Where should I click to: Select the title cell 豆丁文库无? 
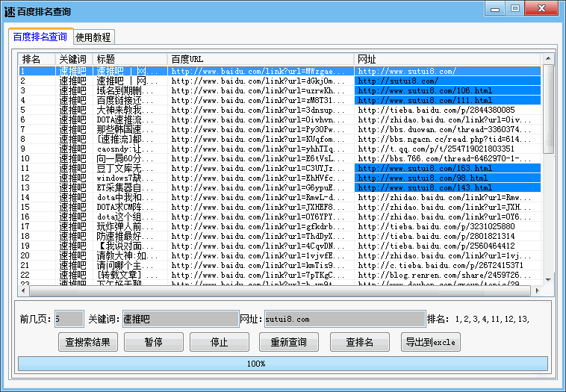pos(130,168)
